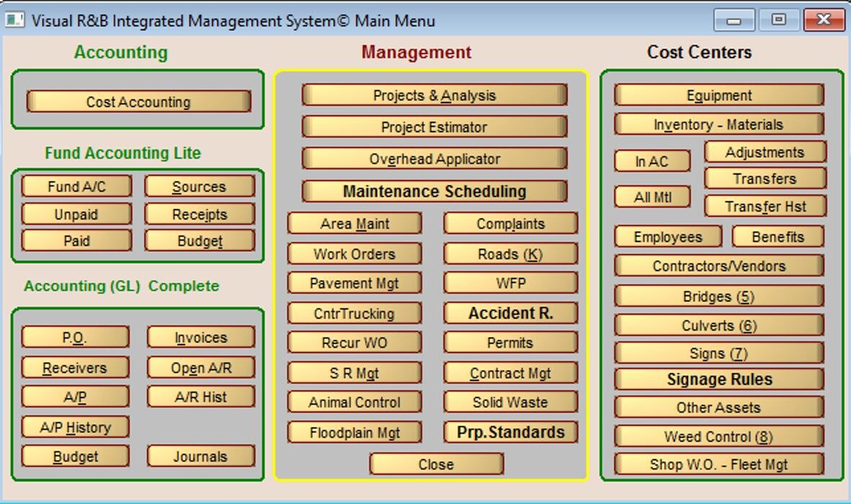The height and width of the screenshot is (504, 851).
Task: Open Shop W.O. - Fleet Mgt
Action: coord(718,464)
